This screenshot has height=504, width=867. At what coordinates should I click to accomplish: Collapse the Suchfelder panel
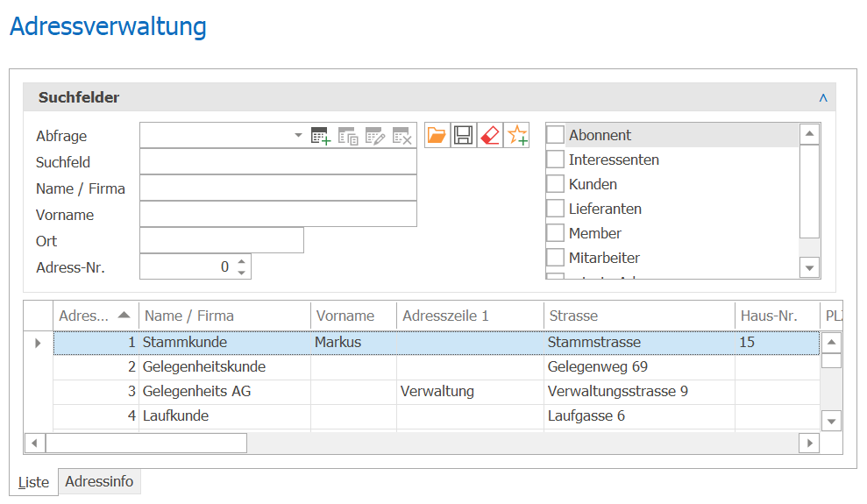point(823,98)
